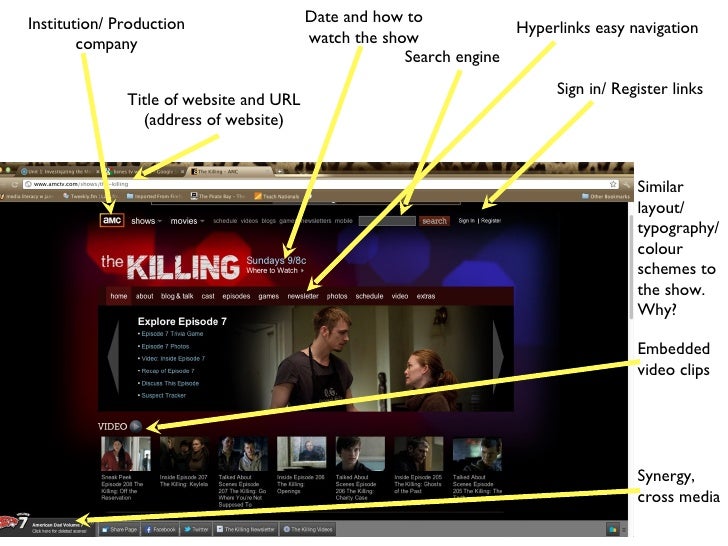Viewport: 728px width, 546px height.
Task: Open Episode 7 Trivia Game link
Action: [x=172, y=334]
